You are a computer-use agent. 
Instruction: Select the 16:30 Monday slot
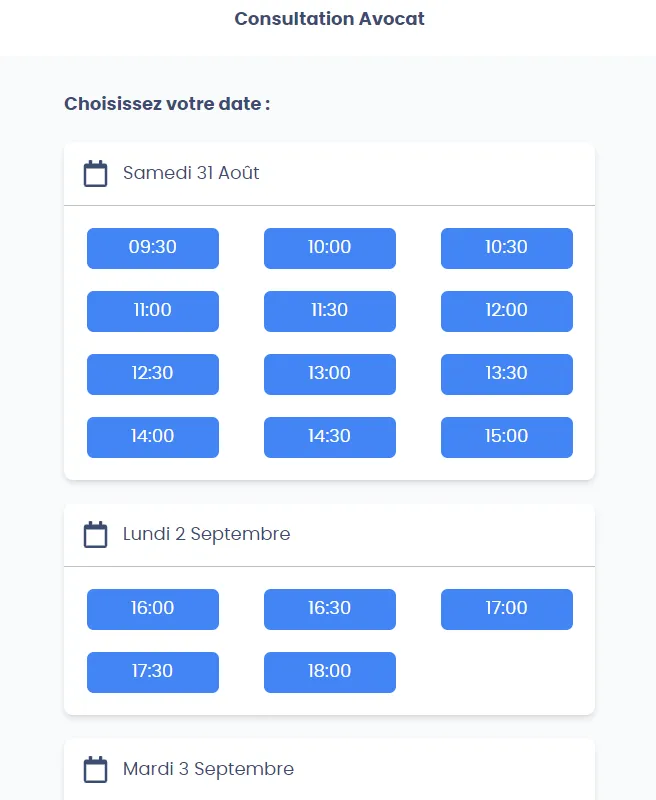[x=330, y=609]
